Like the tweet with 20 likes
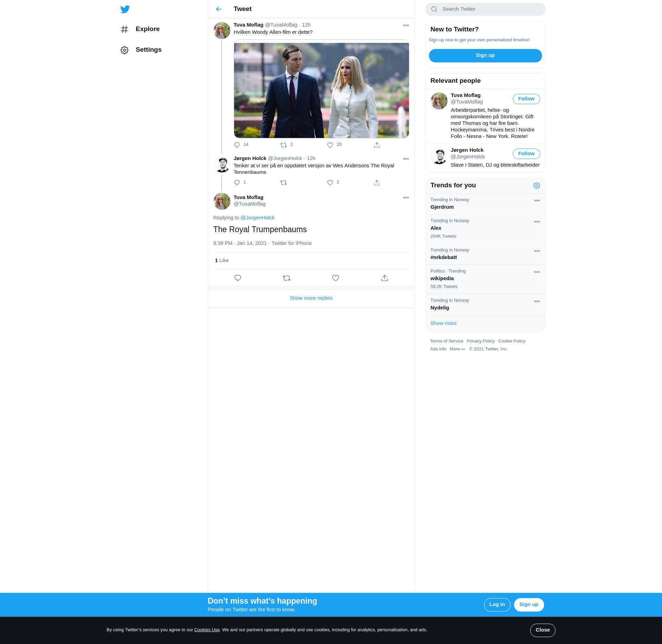This screenshot has width=662, height=644. pyautogui.click(x=330, y=145)
